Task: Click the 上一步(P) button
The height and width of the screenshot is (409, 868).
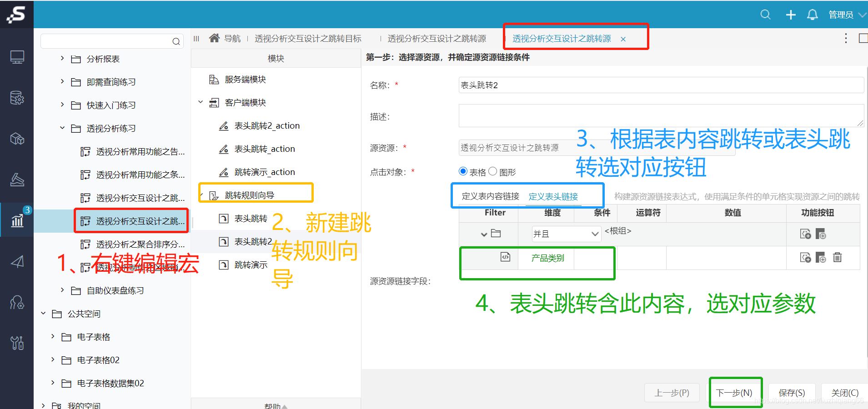Action: (x=672, y=393)
